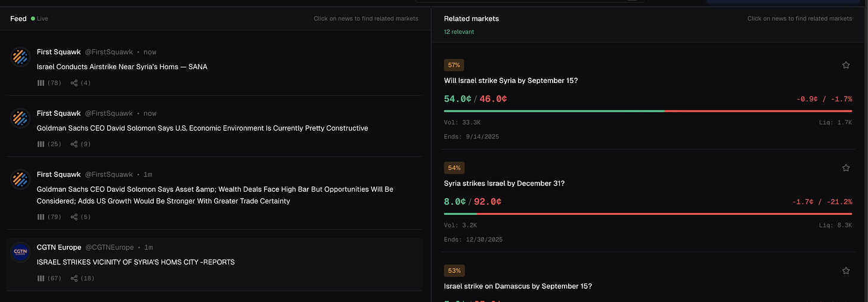Click headline 'Israel Conducts Airstrike Near Syria's Homs — SANA'
Screen dimensions: 868x302
point(122,67)
